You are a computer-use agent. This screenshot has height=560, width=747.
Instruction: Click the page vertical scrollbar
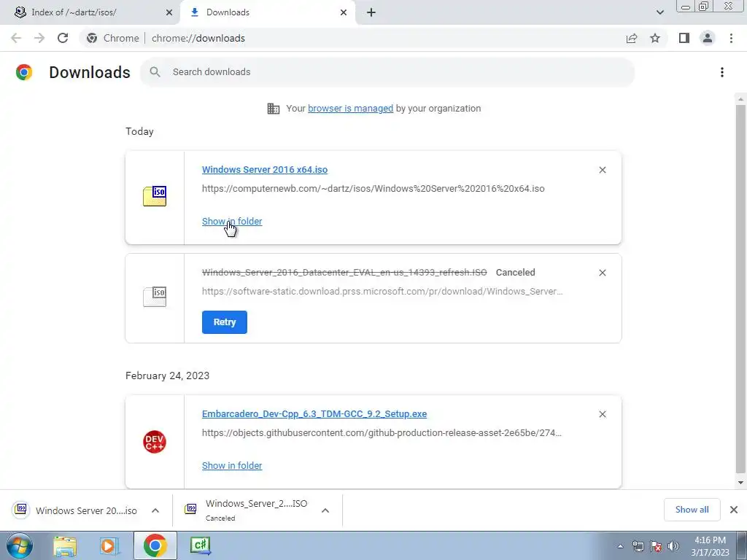740,289
